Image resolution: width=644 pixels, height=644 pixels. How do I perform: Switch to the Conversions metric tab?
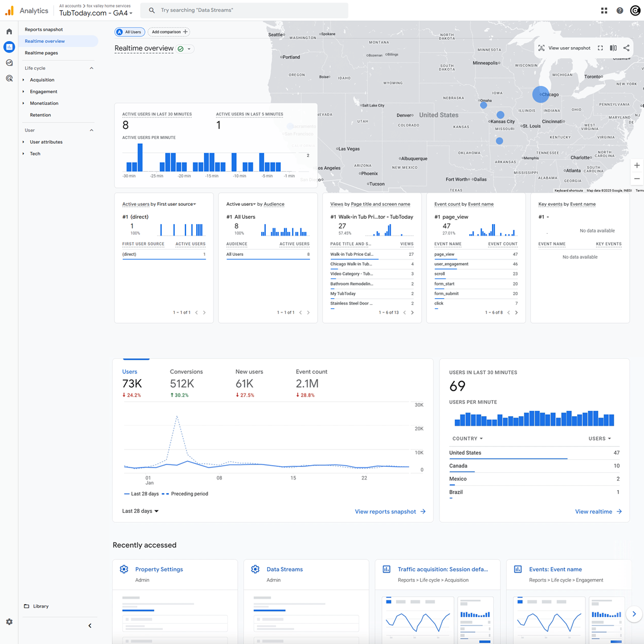click(186, 371)
